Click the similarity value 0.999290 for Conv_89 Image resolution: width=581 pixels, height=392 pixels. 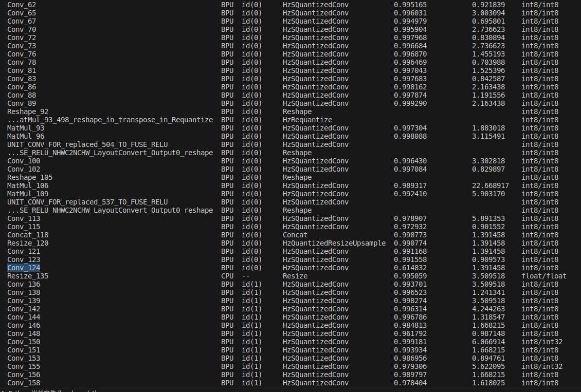point(410,103)
